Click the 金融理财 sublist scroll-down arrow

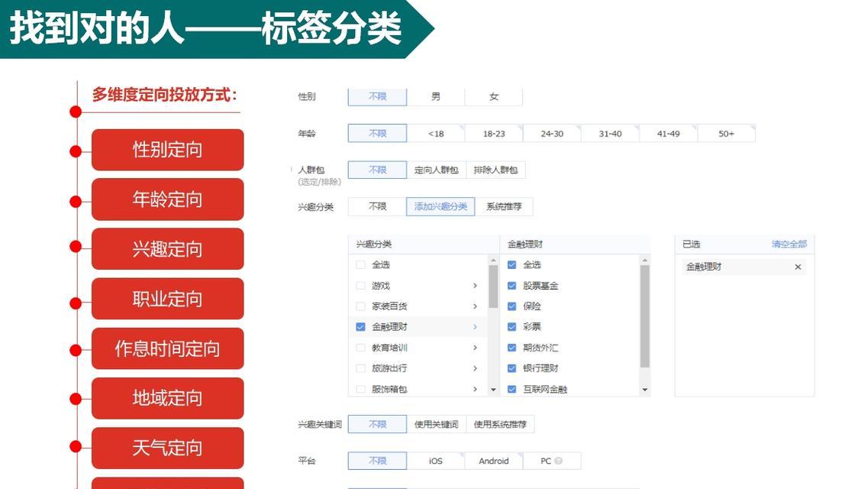click(644, 390)
